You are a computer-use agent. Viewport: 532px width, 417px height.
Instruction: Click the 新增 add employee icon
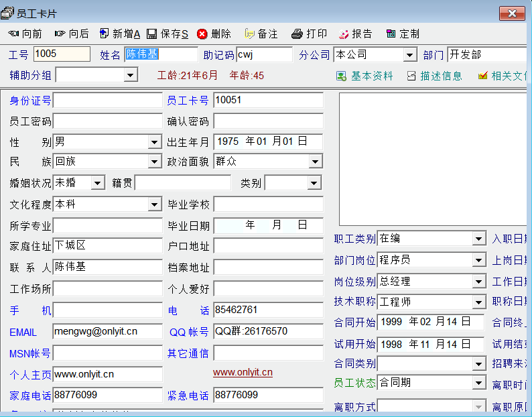point(104,34)
